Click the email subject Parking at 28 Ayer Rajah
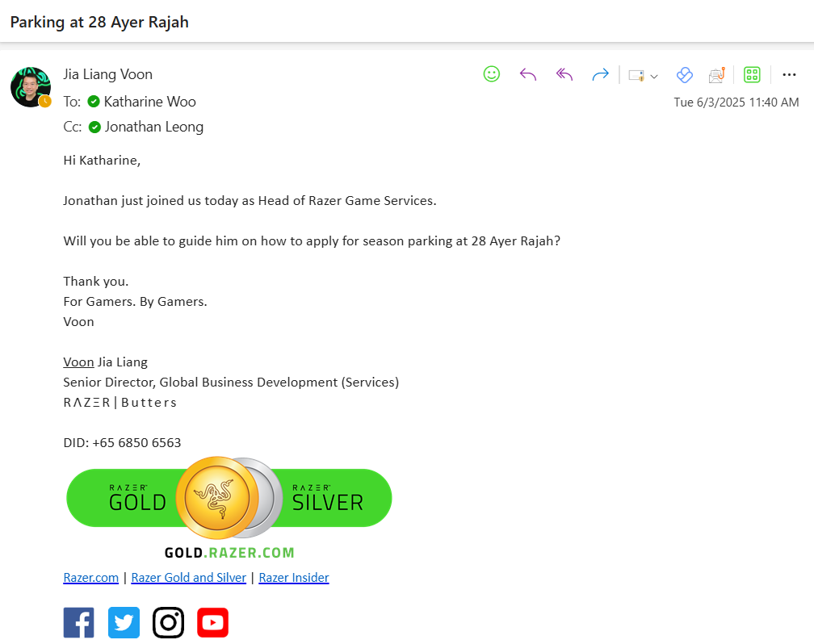This screenshot has width=814, height=644. click(x=99, y=23)
